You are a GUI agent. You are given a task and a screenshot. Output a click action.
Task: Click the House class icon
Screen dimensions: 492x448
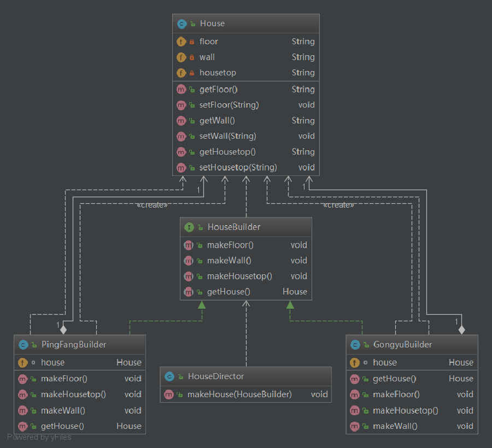click(181, 23)
